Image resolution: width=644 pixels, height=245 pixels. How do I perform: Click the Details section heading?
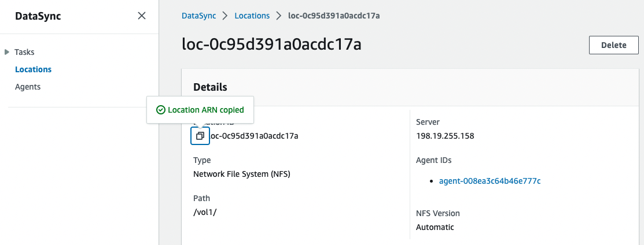click(x=210, y=87)
